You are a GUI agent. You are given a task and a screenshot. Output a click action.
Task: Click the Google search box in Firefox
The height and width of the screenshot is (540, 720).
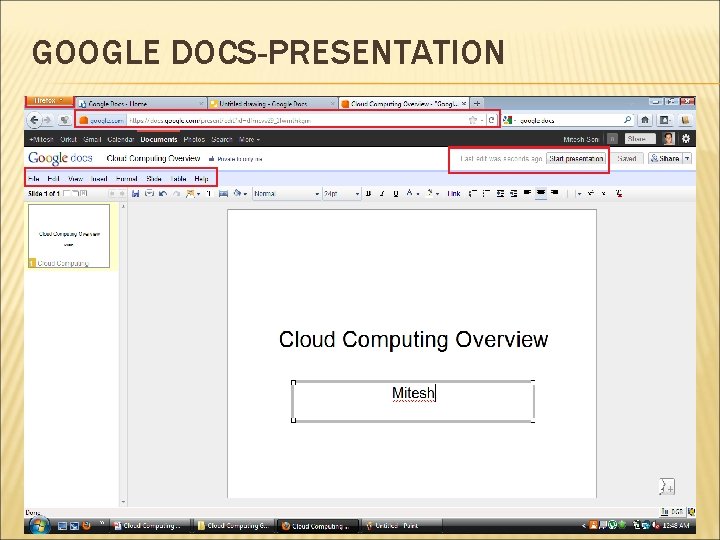[x=568, y=120]
